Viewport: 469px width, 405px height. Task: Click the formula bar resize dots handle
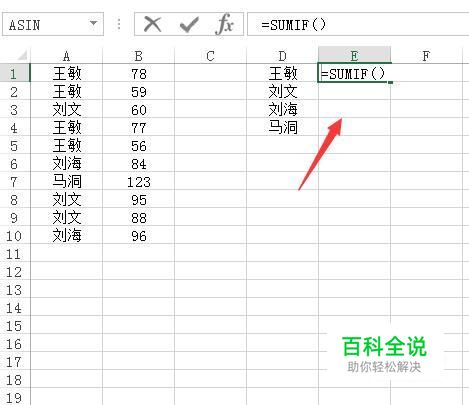click(119, 24)
